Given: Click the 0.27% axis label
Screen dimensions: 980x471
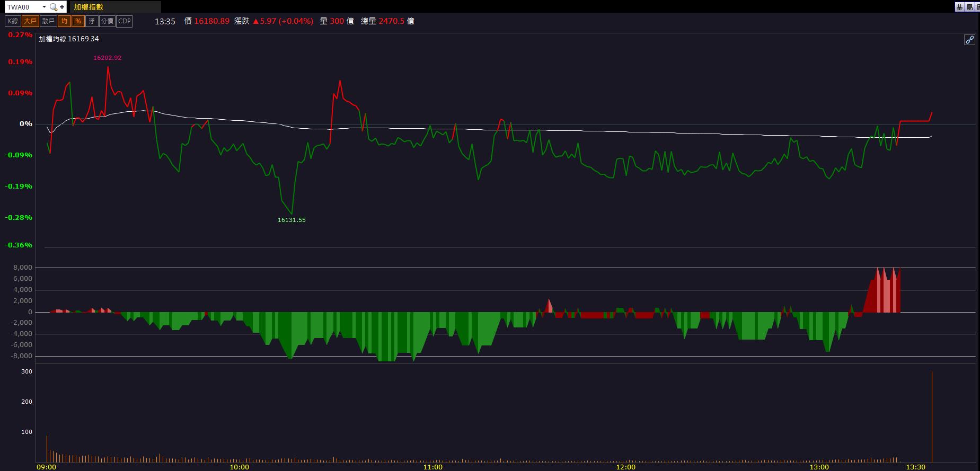Looking at the screenshot, I should [20, 34].
